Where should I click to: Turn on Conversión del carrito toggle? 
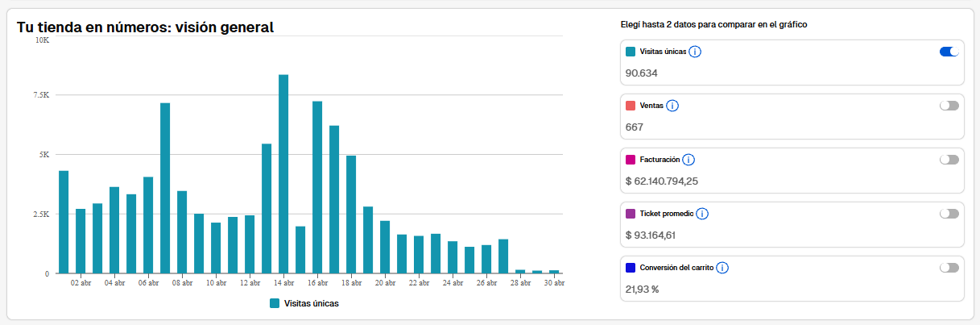click(x=949, y=268)
